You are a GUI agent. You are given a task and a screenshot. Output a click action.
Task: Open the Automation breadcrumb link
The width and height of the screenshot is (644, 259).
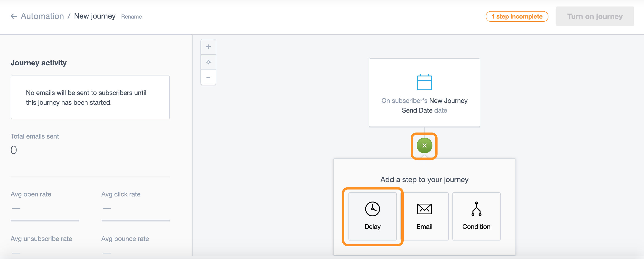[42, 16]
